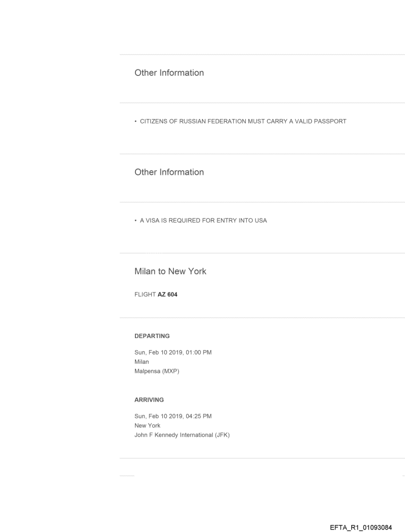Select the 04:25 PM arrival date line
The width and height of the screenshot is (405, 532).
click(x=173, y=416)
